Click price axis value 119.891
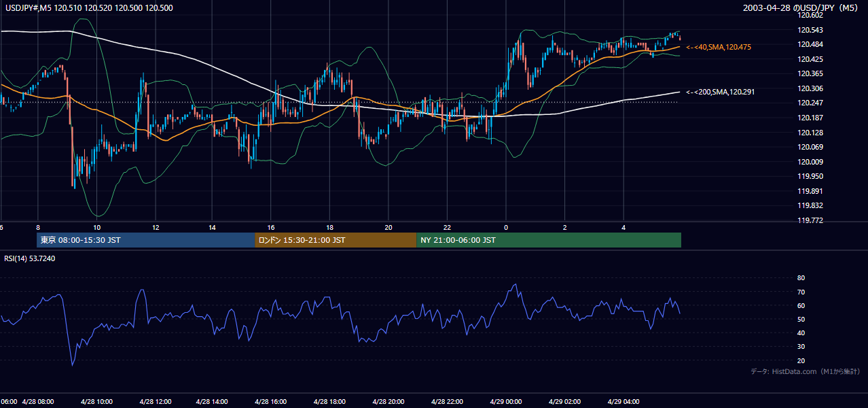 click(x=810, y=191)
